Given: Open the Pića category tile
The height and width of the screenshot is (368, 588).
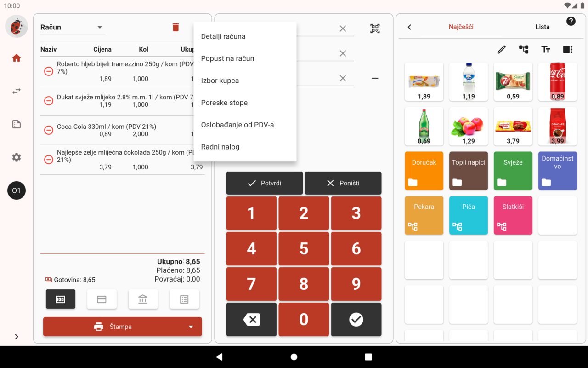Looking at the screenshot, I should coord(469,216).
